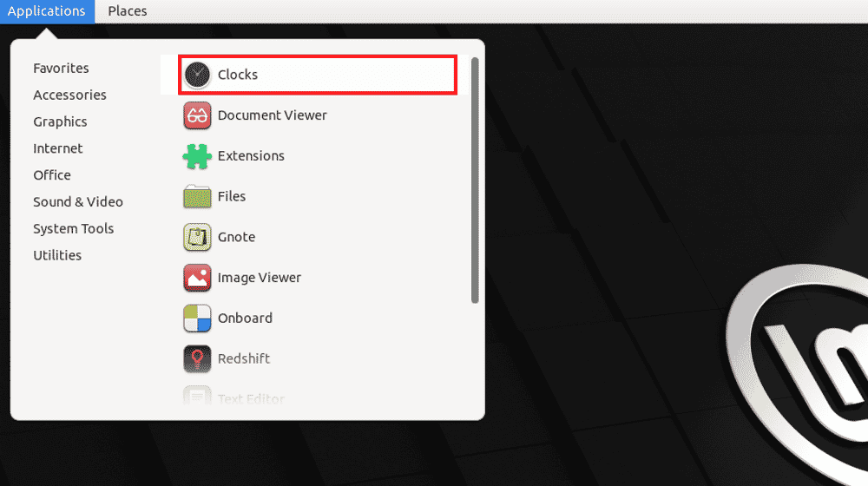Show the Internet category
Viewport: 868px width, 486px height.
(58, 148)
